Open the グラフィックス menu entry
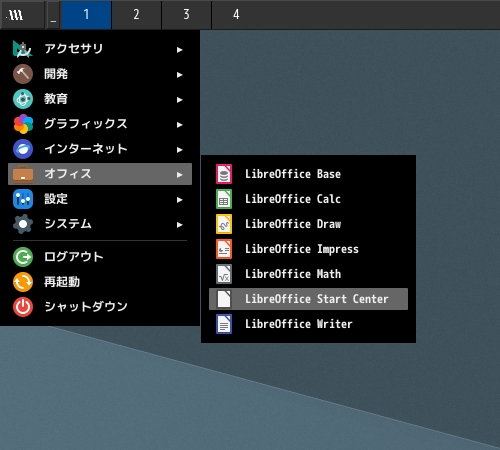 [x=100, y=124]
